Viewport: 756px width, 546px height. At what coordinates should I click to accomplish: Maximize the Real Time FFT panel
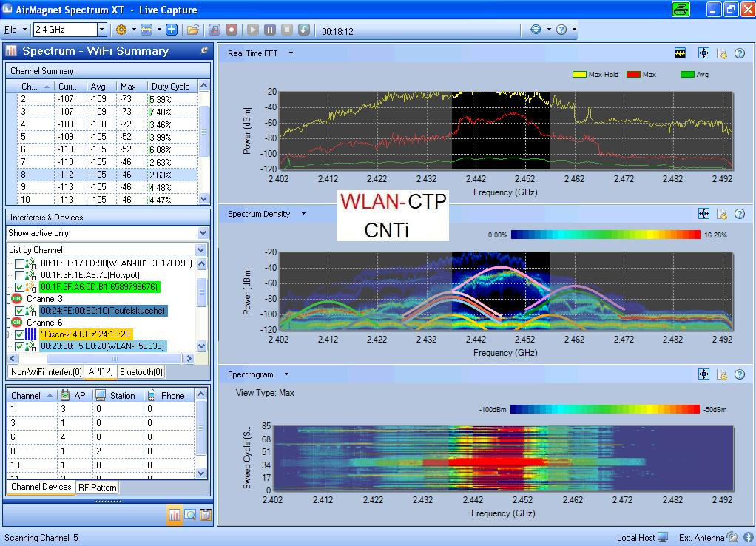pos(704,53)
